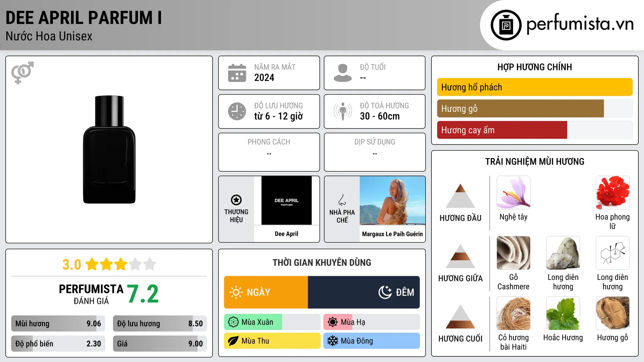
Task: Click the unisex gender symbol icon
Action: [x=22, y=73]
